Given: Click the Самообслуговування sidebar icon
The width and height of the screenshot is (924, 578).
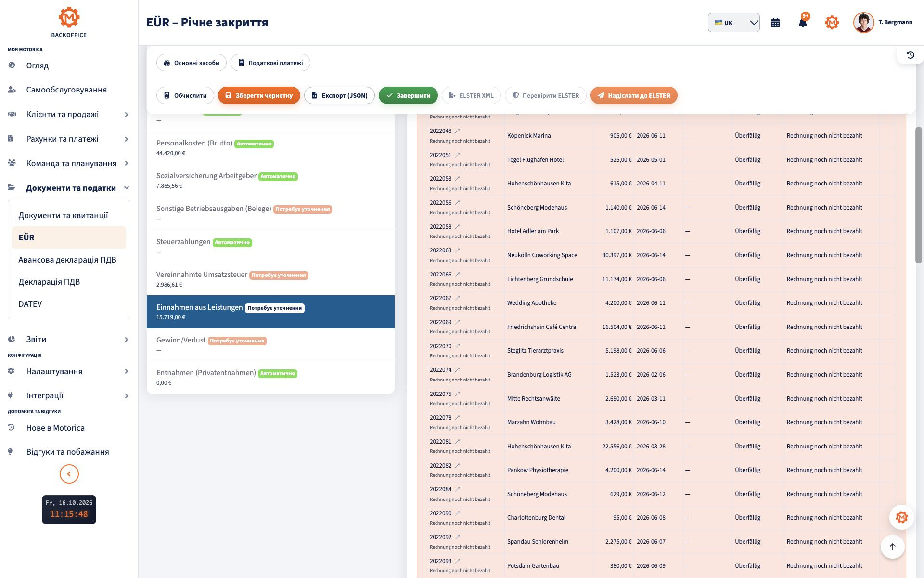Looking at the screenshot, I should click(12, 90).
